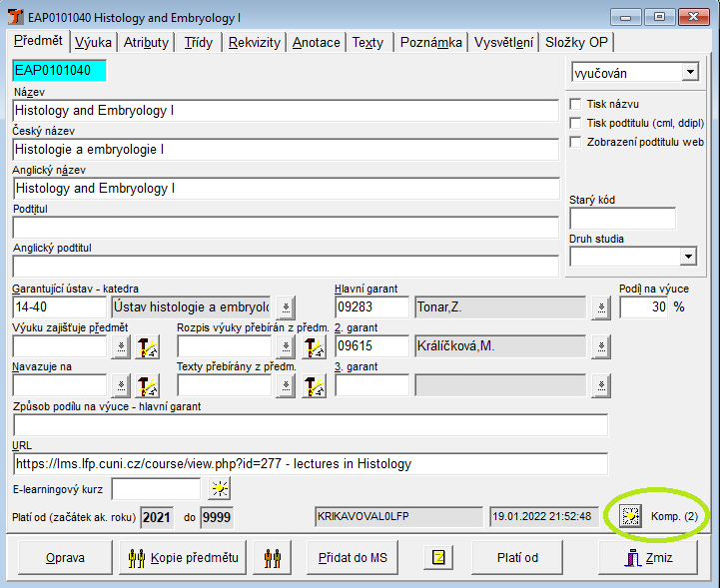The width and height of the screenshot is (720, 588).
Task: Click the sun icon beside E-learningový kurz
Action: [x=219, y=488]
